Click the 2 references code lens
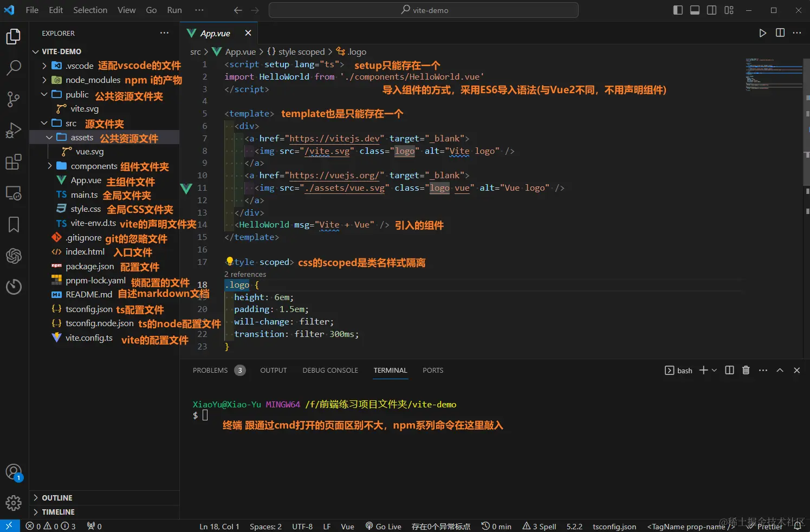This screenshot has height=532, width=810. [x=245, y=275]
